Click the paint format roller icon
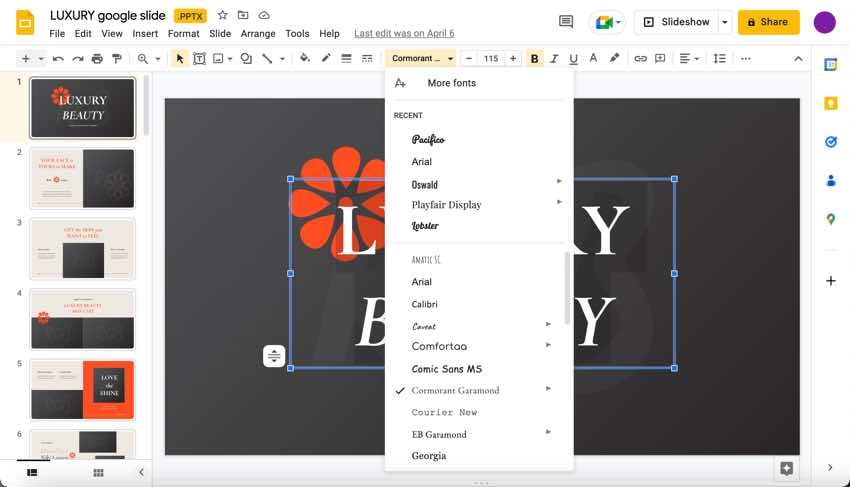 (x=116, y=59)
